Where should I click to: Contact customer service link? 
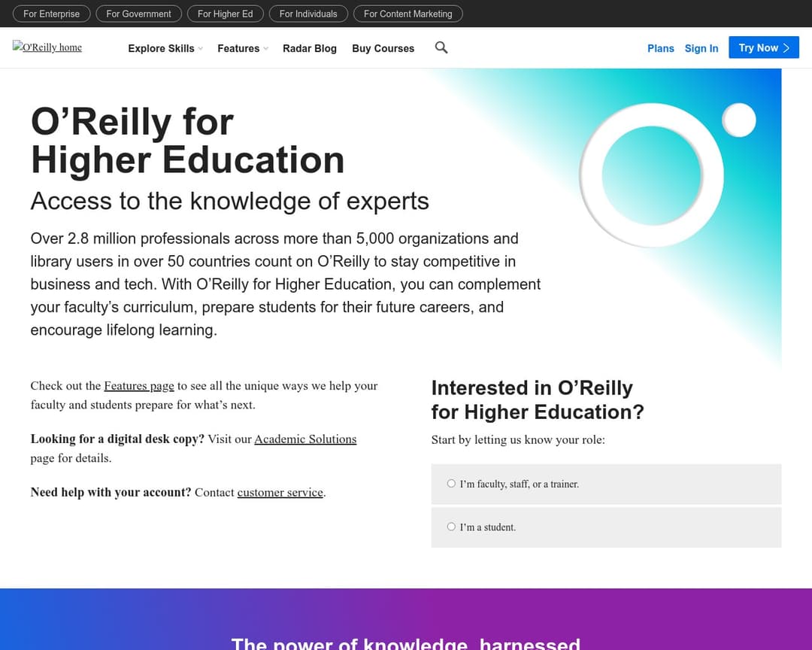[x=280, y=493]
